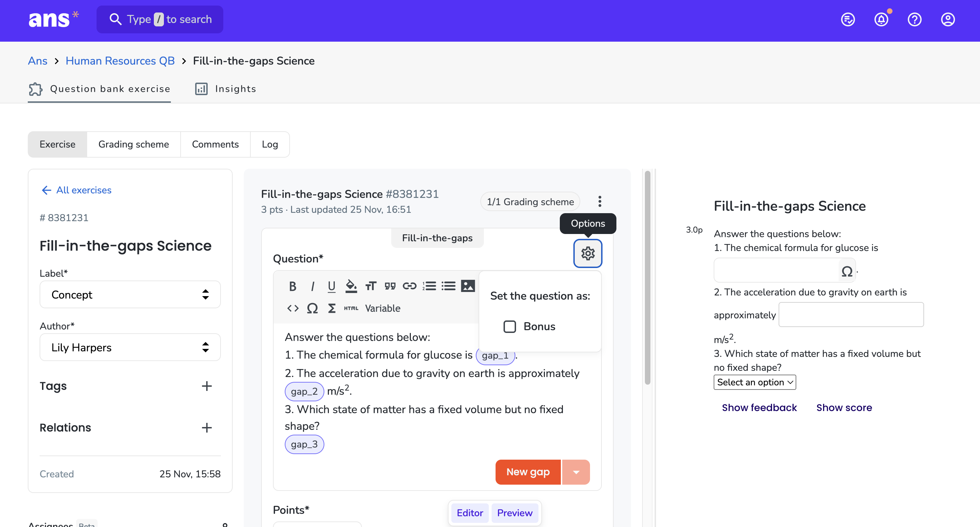
Task: Click the back arrow beside All exercises
Action: coord(46,190)
